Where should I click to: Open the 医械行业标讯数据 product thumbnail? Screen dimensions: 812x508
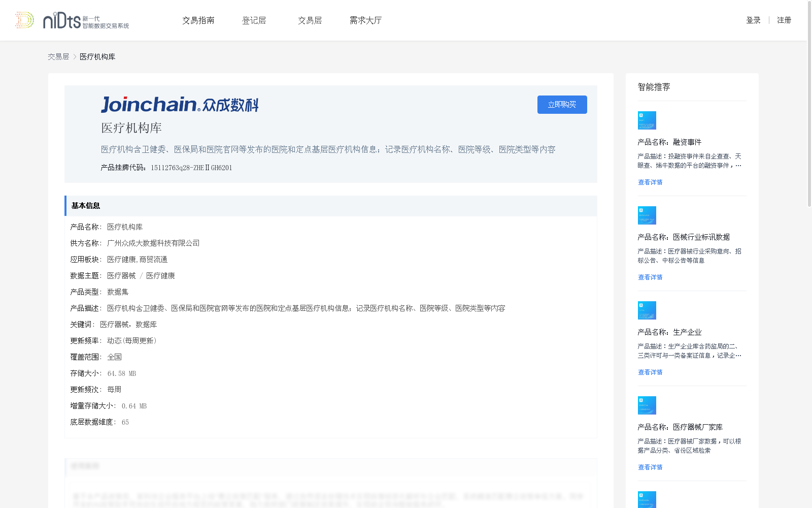click(x=647, y=215)
